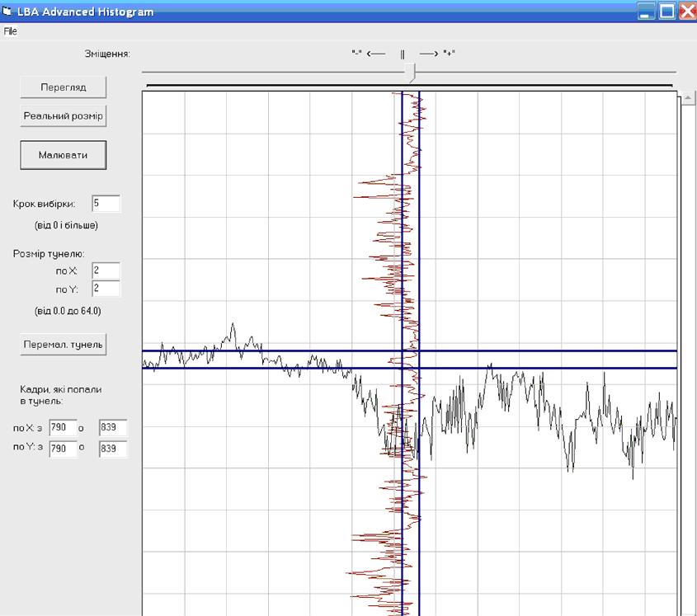Select the tunnel size по Y field
Screen dimensions: 697x616
106,289
